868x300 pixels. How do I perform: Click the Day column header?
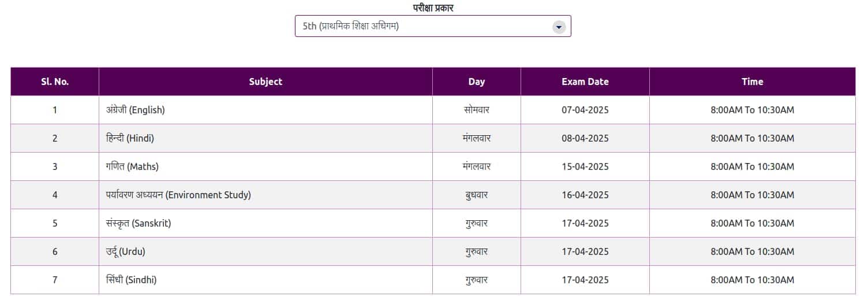[477, 82]
